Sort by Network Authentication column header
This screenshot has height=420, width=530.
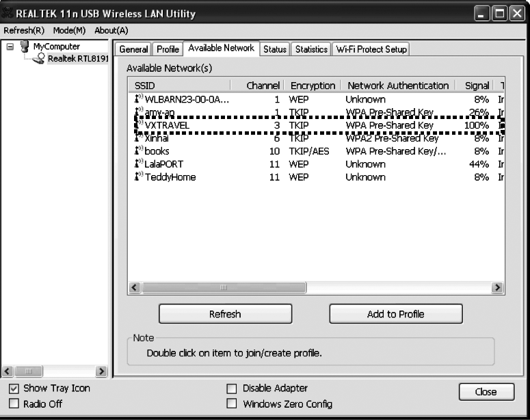point(398,86)
